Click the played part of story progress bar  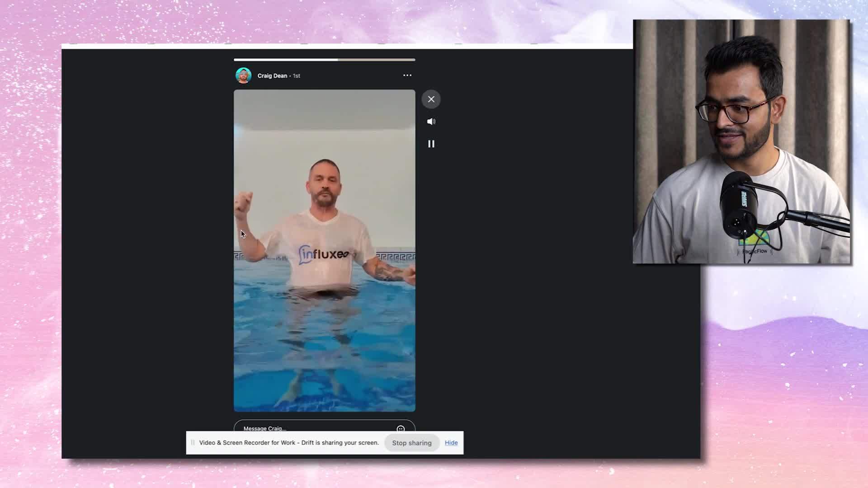tap(285, 60)
